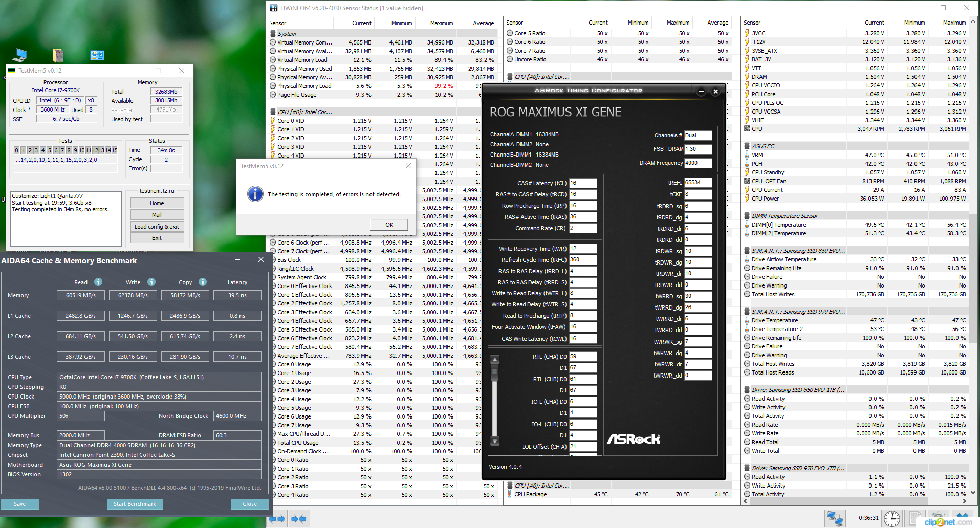
Task: Click the IOL Offset (CH A) field
Action: 583,447
